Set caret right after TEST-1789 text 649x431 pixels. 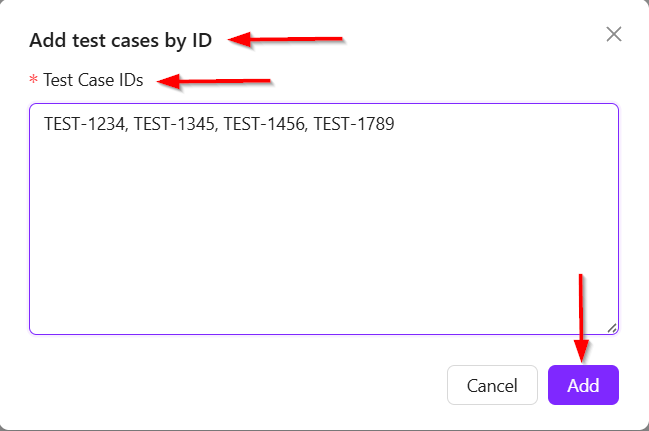(x=395, y=124)
